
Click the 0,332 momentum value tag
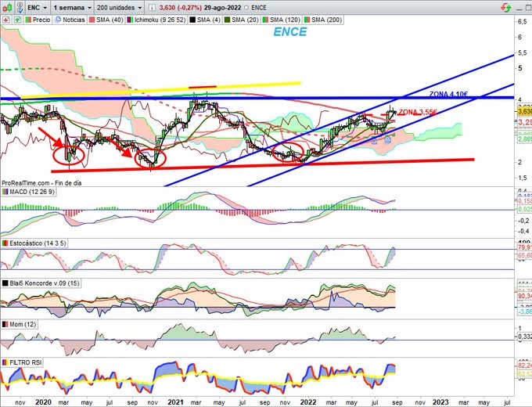tap(525, 336)
